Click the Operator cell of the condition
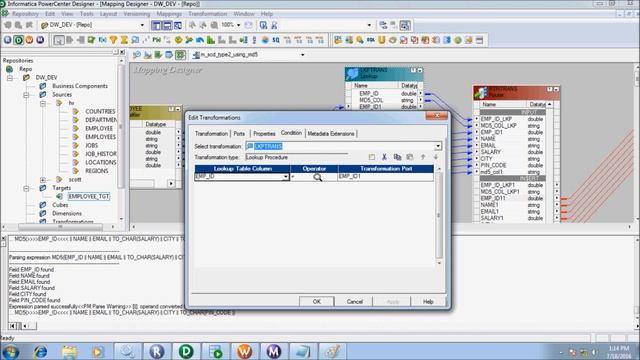 [314, 176]
